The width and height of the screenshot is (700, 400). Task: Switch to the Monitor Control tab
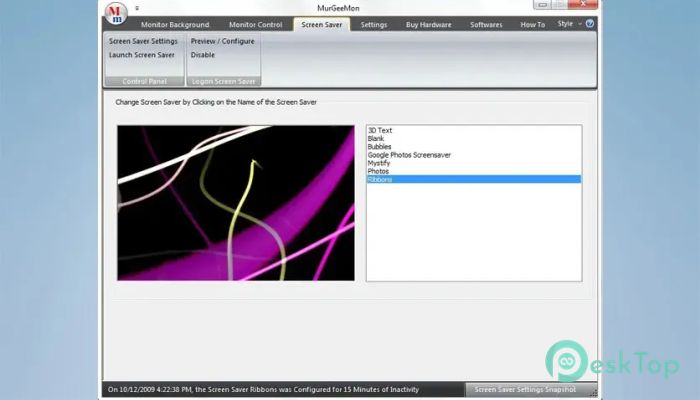point(255,25)
